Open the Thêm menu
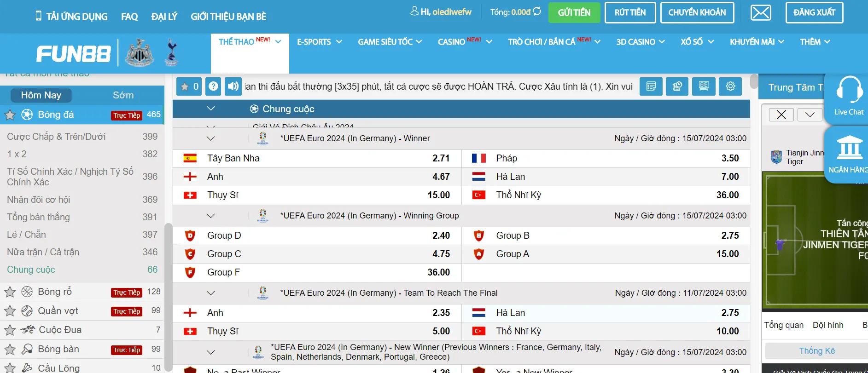 [815, 42]
